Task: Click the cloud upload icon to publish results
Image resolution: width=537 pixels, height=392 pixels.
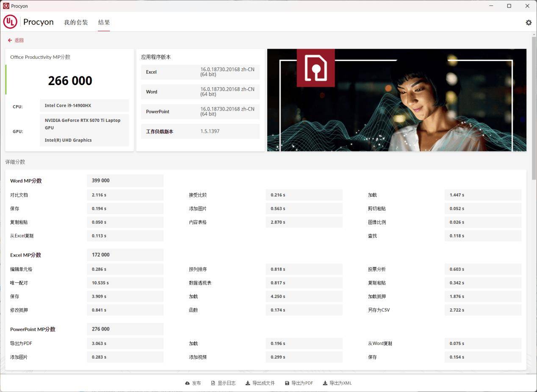Action: (x=187, y=383)
